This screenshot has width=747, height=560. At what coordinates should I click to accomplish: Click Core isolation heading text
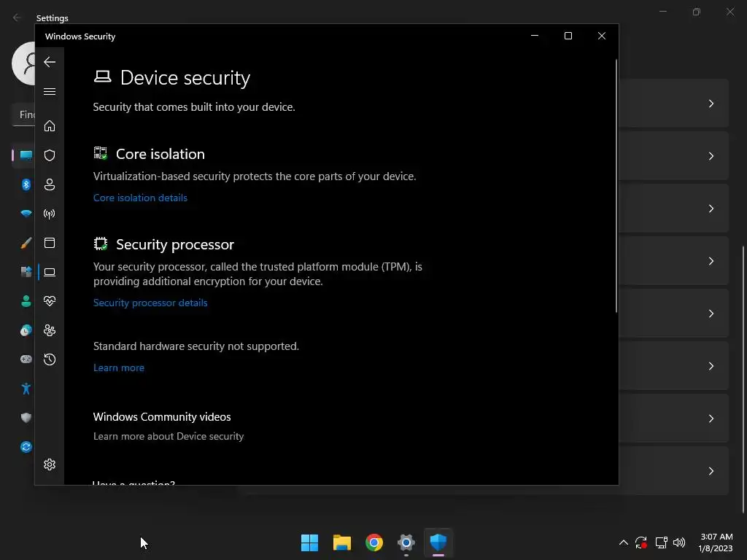click(x=160, y=154)
